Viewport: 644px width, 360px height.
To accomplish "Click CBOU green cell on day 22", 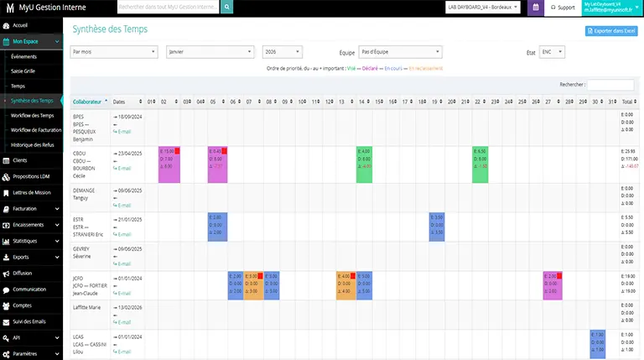I will (x=480, y=164).
